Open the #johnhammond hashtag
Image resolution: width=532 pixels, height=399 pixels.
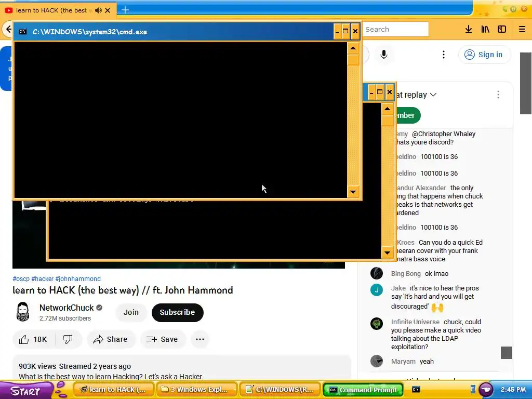[x=78, y=279]
